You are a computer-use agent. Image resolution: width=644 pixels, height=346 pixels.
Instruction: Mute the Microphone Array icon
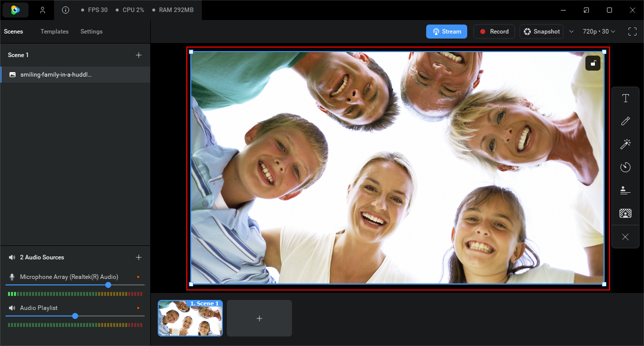pyautogui.click(x=12, y=277)
